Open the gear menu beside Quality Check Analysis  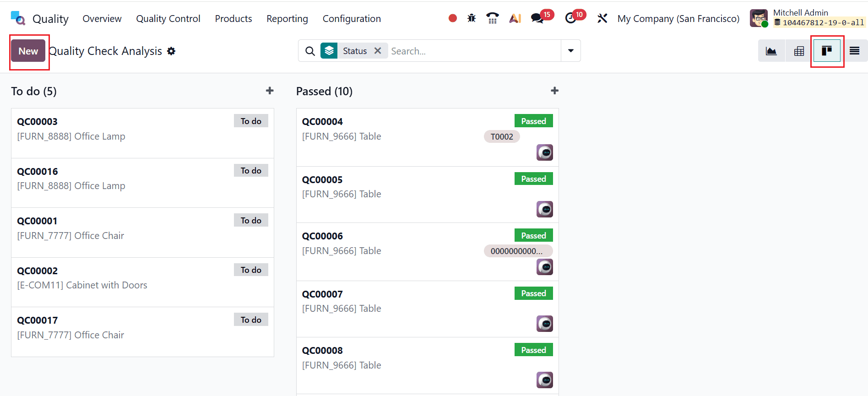171,51
